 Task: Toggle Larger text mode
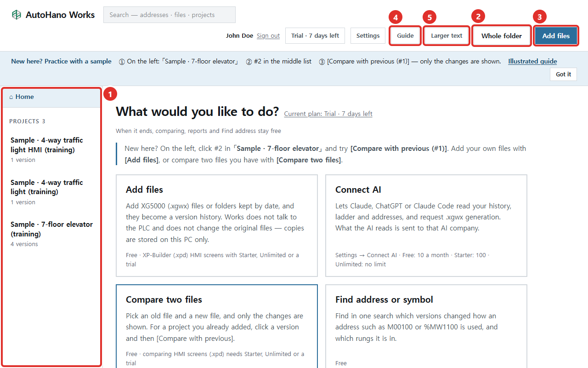(447, 36)
